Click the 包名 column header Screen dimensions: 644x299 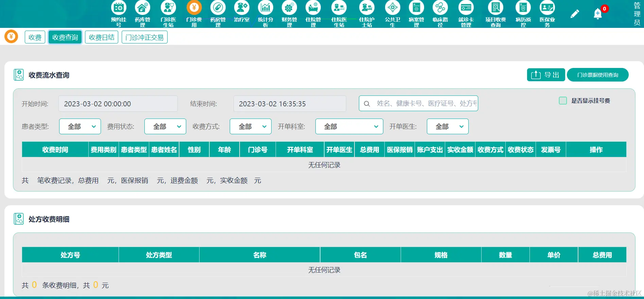(360, 255)
